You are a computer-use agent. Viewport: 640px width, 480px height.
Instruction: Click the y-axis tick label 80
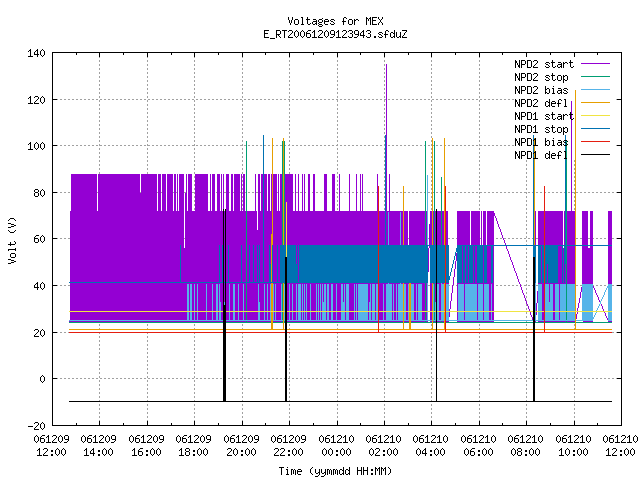pyautogui.click(x=39, y=193)
